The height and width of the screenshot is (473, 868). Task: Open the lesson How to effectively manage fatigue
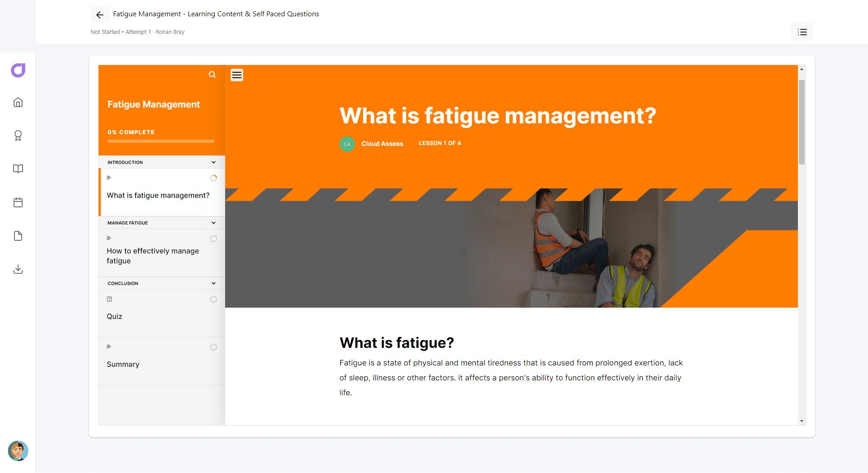(162, 253)
